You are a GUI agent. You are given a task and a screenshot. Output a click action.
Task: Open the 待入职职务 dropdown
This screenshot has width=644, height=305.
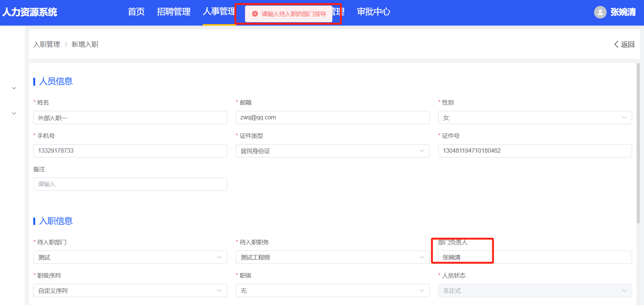[332, 258]
